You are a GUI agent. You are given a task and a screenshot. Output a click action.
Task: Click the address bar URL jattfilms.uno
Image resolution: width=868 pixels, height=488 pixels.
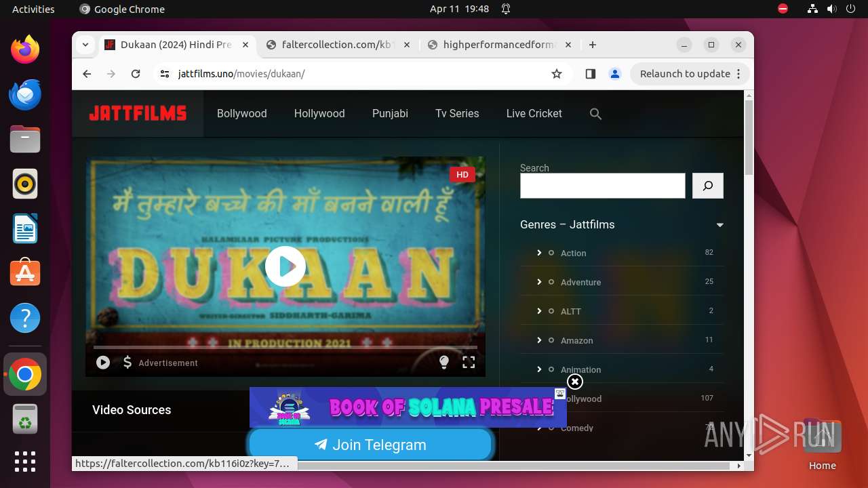[241, 74]
